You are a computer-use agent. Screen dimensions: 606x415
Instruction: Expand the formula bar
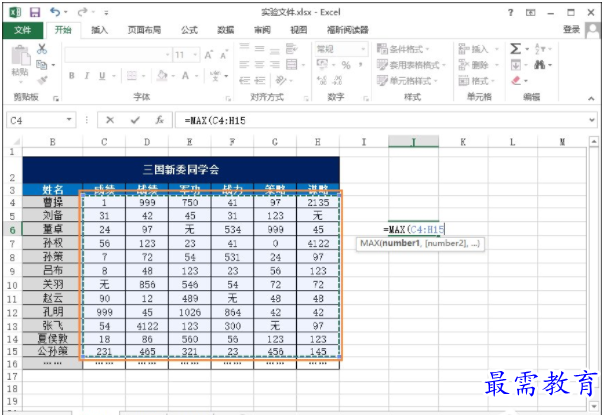click(592, 120)
